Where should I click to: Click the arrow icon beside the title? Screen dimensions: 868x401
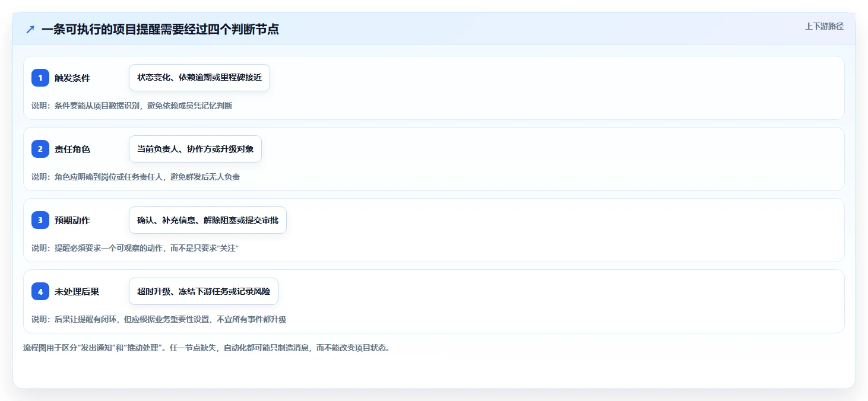[30, 29]
